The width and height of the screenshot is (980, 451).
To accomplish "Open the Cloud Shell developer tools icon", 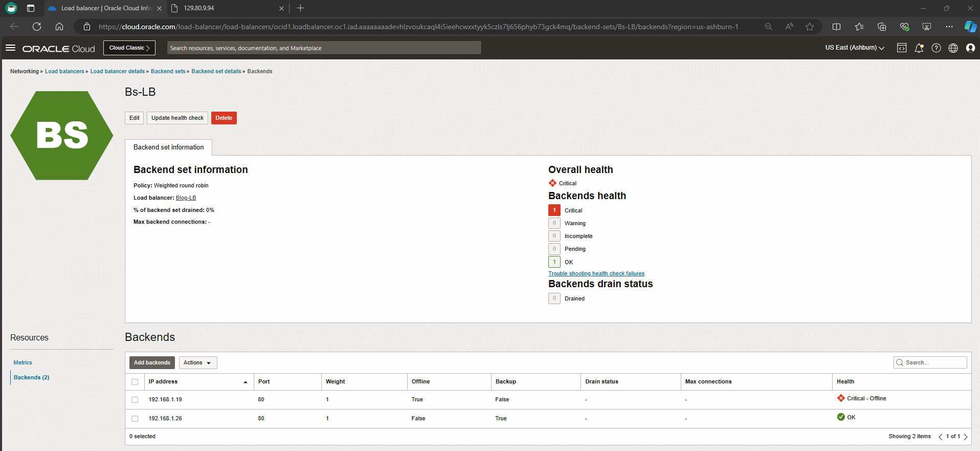I will [x=902, y=48].
